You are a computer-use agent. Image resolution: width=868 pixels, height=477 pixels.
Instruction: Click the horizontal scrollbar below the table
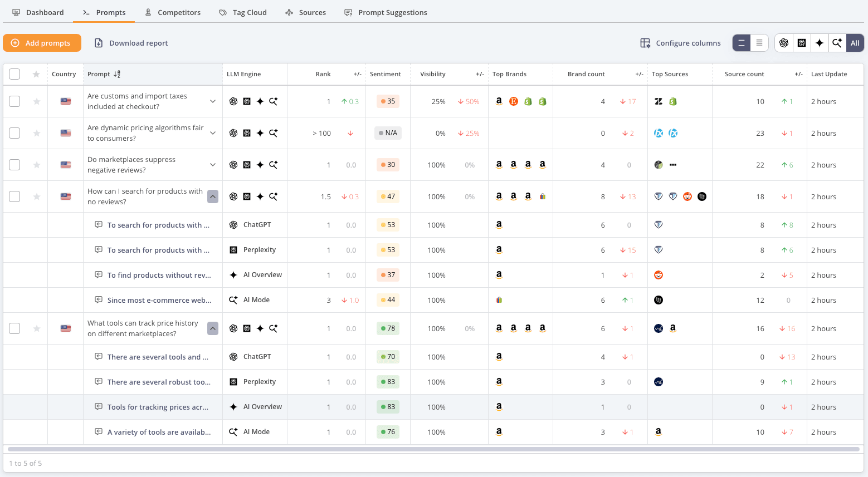(x=433, y=449)
